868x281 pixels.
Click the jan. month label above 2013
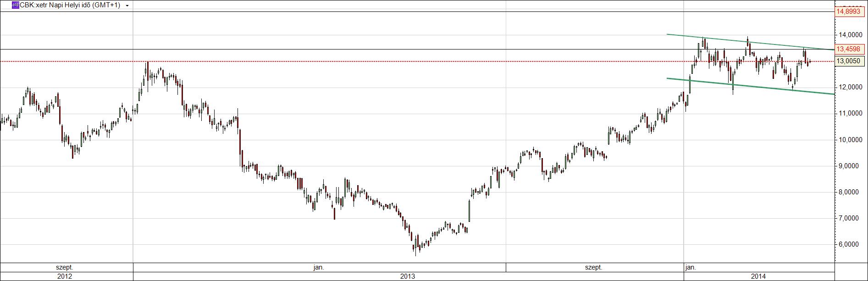pos(319,267)
